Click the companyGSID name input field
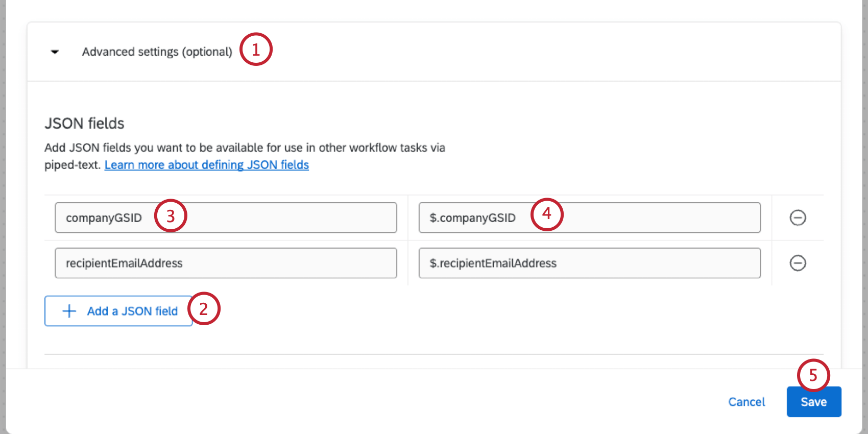868x434 pixels. coord(226,218)
